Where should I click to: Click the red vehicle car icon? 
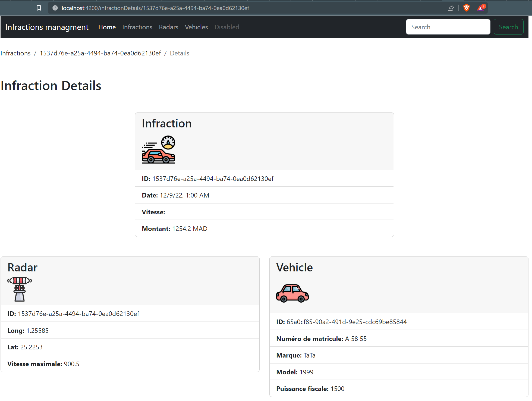coord(292,293)
